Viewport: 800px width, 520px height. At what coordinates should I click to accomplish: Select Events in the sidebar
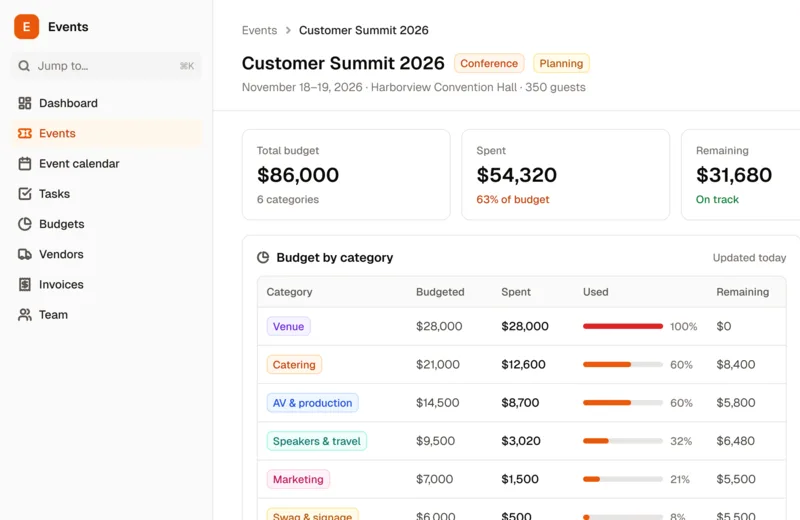[106, 133]
